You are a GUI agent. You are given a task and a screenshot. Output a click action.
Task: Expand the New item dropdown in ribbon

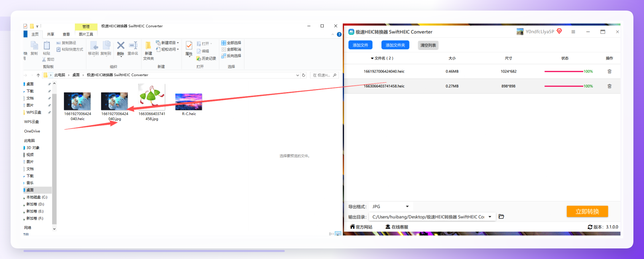click(x=178, y=43)
